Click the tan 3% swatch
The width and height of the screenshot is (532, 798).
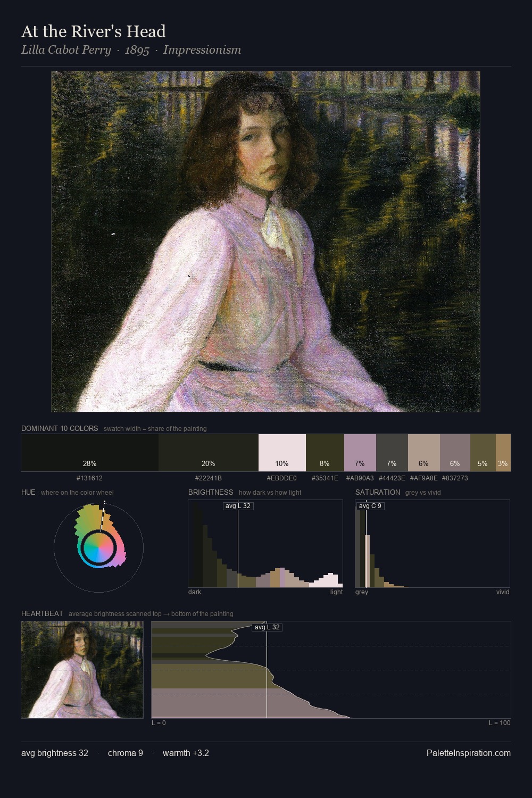[503, 453]
